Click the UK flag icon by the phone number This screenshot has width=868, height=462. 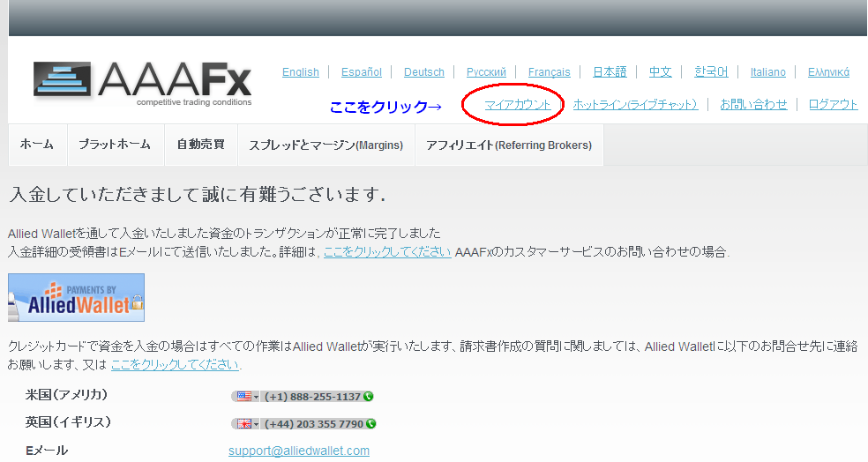tap(243, 424)
